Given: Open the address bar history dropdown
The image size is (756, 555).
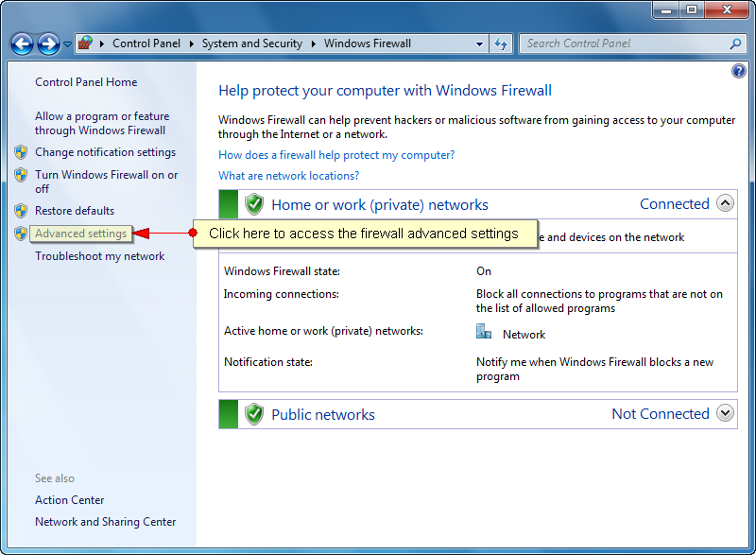Looking at the screenshot, I should [479, 43].
